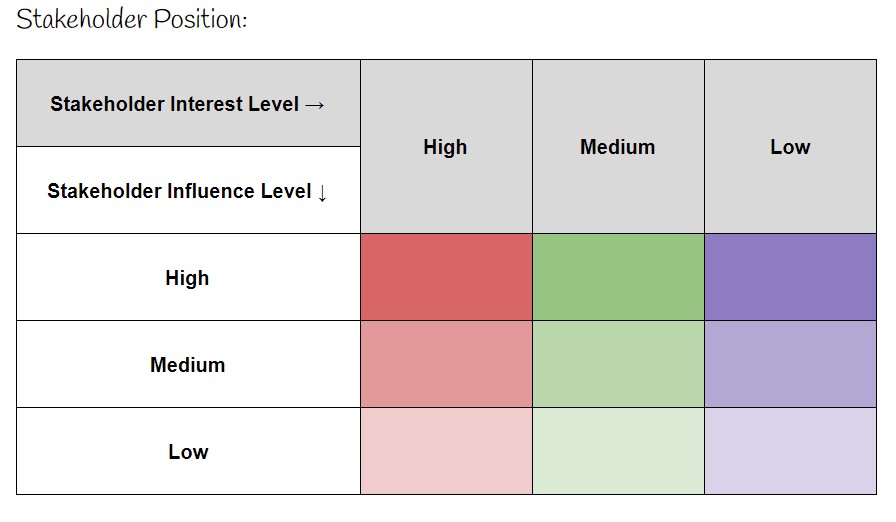This screenshot has width=896, height=522.
Task: Click the Low interest column header
Action: tap(790, 147)
